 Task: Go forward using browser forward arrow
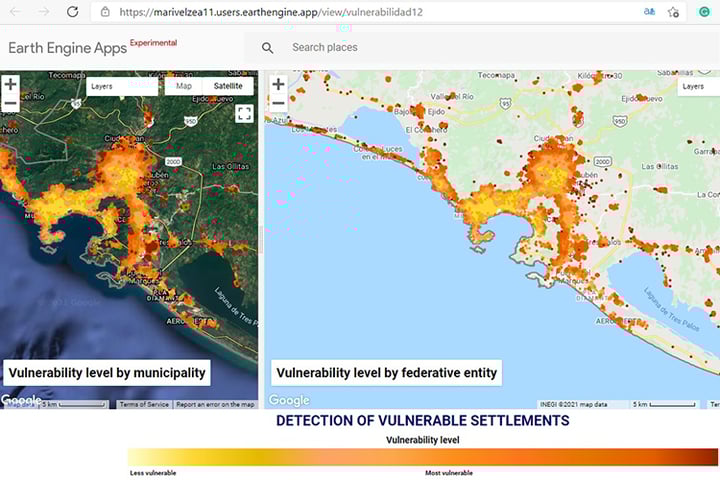(x=44, y=12)
